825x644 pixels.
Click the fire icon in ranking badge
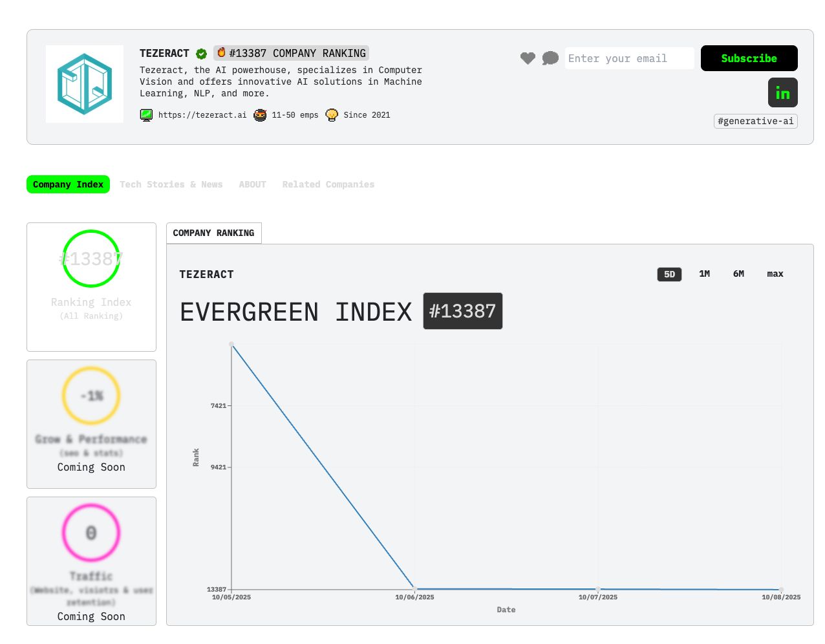point(221,52)
